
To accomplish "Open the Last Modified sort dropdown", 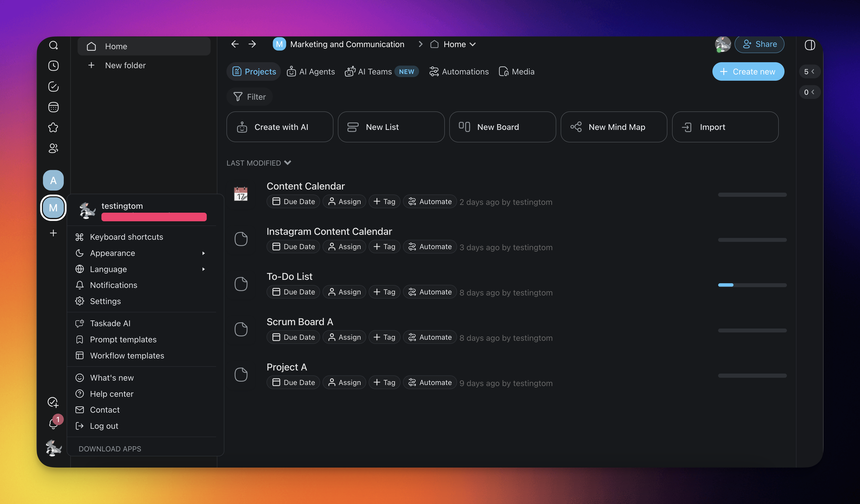I will point(259,163).
